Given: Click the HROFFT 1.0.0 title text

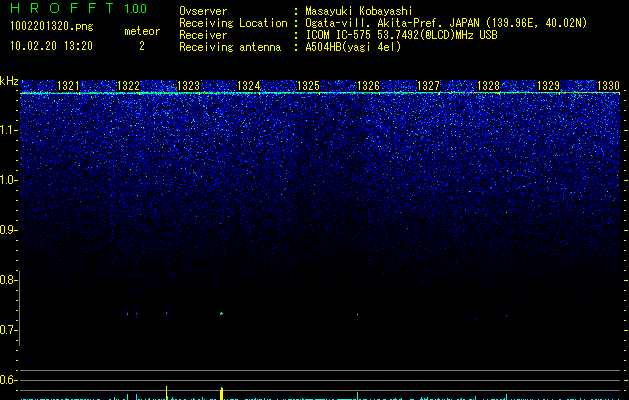Looking at the screenshot, I should (x=78, y=8).
